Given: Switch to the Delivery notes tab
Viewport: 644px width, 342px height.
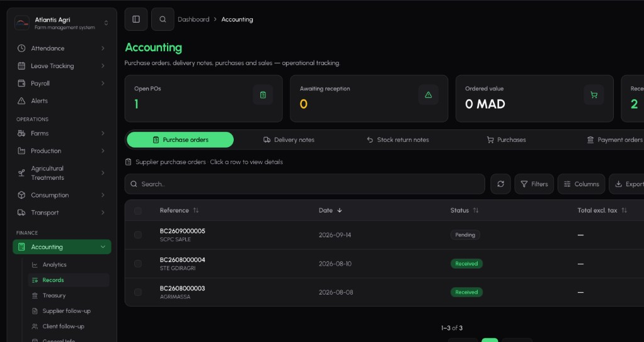Looking at the screenshot, I should [x=289, y=139].
